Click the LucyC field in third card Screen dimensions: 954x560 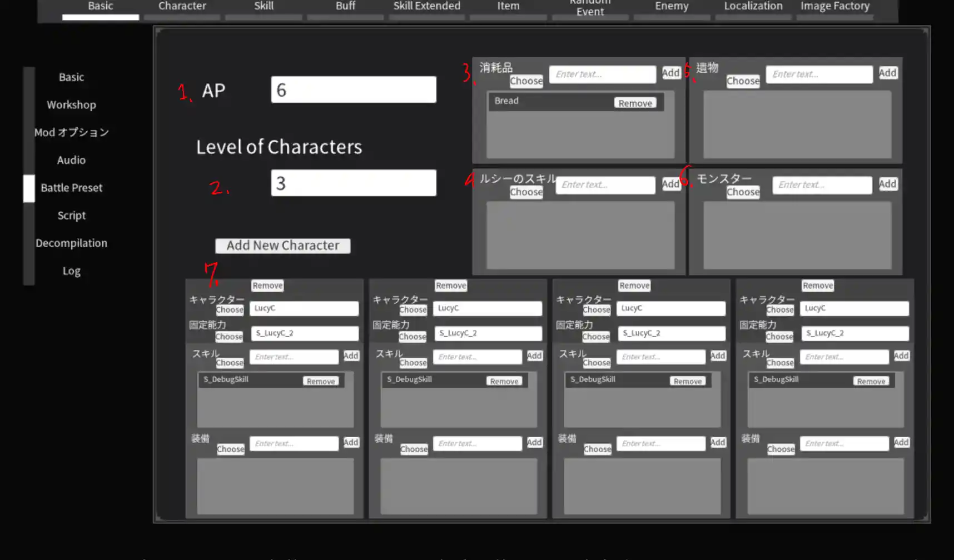(671, 308)
